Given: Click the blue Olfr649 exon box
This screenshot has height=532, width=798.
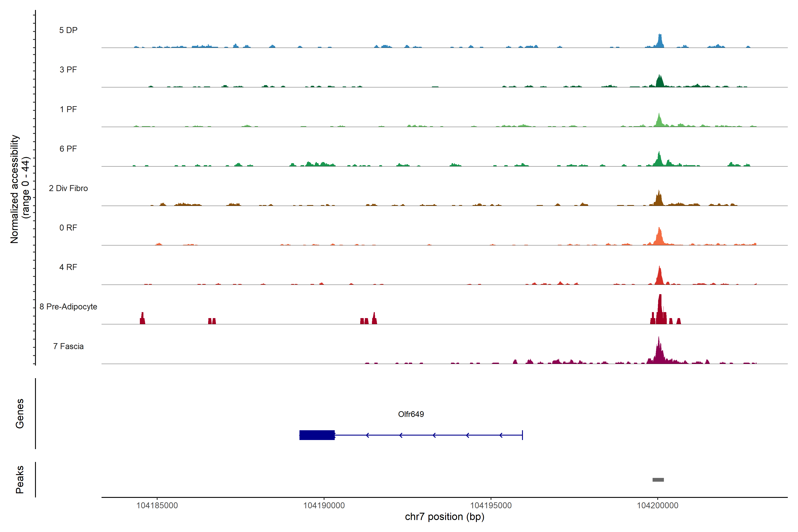Looking at the screenshot, I should pyautogui.click(x=317, y=435).
